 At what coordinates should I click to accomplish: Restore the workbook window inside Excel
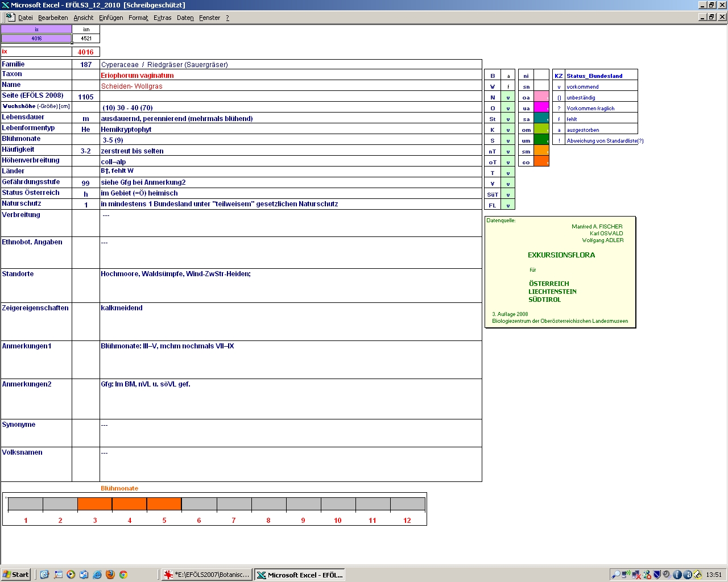pos(712,17)
